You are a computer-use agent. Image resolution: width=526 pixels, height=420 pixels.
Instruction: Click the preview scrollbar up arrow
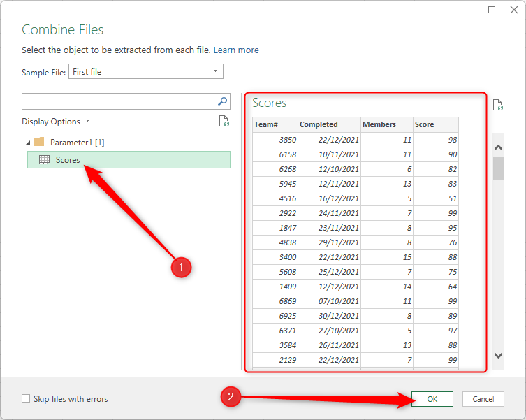tap(498, 147)
